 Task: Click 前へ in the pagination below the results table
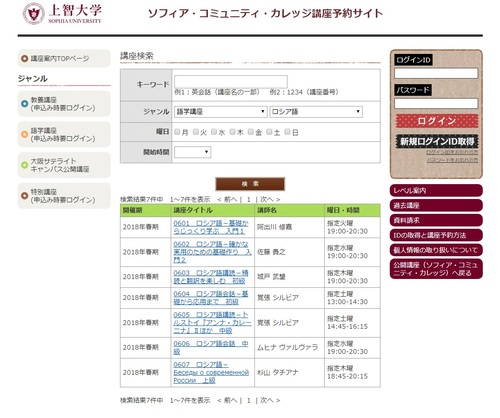coord(230,400)
